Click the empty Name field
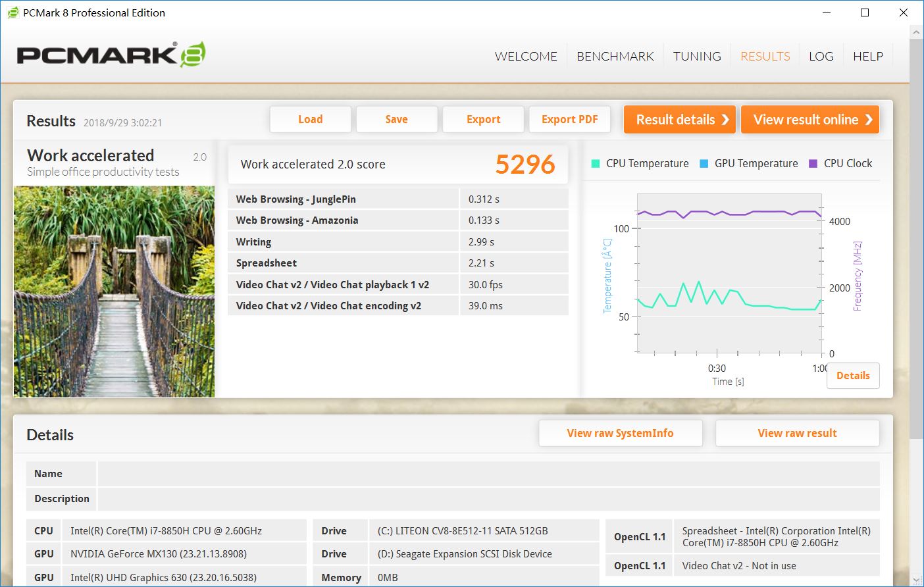The height and width of the screenshot is (587, 924). click(x=488, y=474)
